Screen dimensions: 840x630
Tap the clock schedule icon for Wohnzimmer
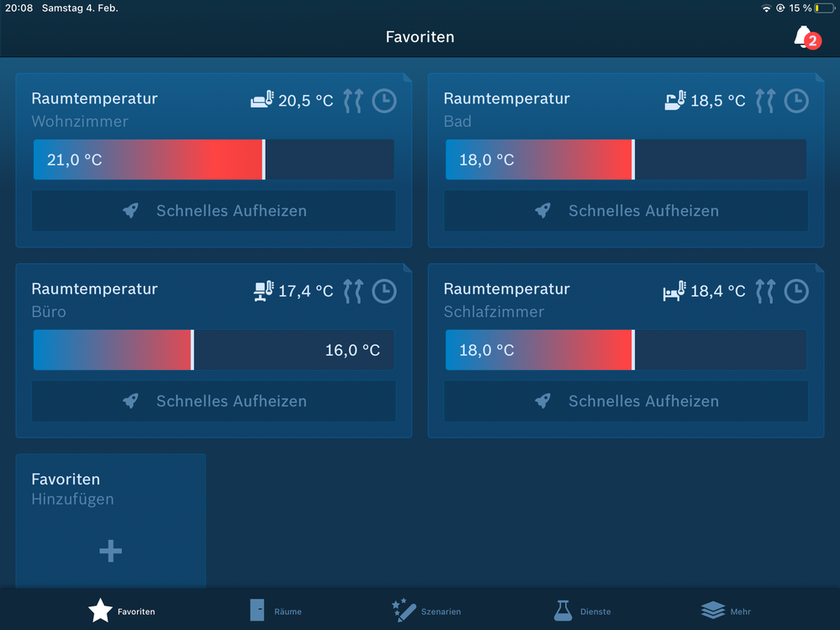[384, 101]
